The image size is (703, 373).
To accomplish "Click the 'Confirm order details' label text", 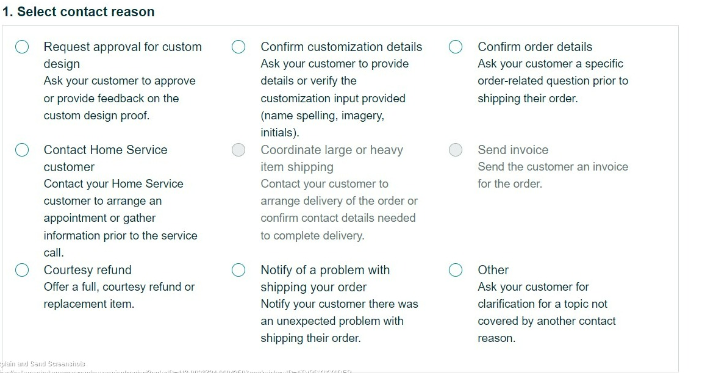I will tap(535, 47).
